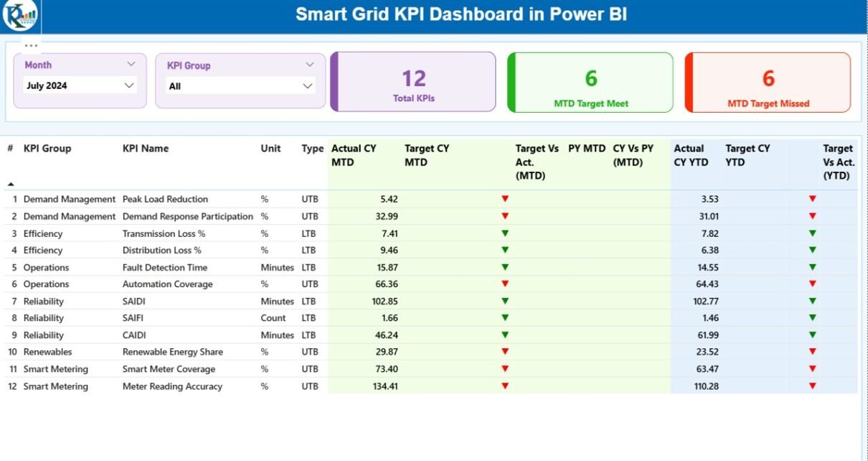This screenshot has height=461, width=868.
Task: Sort by the KPI Name column header
Action: [146, 149]
